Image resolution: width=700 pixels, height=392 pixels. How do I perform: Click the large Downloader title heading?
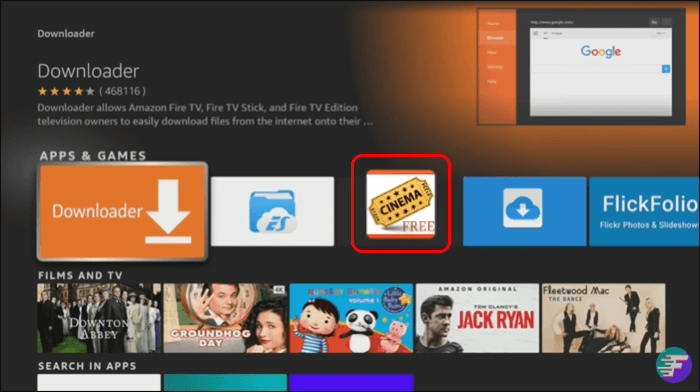(88, 71)
